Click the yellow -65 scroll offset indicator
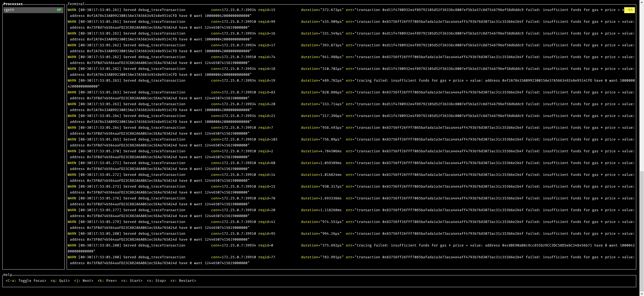 (x=630, y=10)
